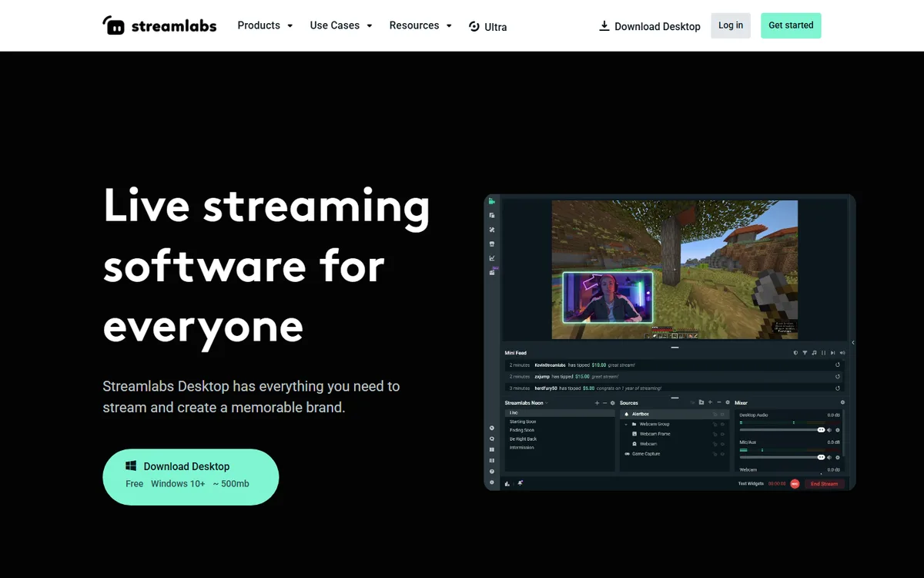The width and height of the screenshot is (924, 578).
Task: Open Mic/Aux settings gear in Mixer
Action: [838, 458]
